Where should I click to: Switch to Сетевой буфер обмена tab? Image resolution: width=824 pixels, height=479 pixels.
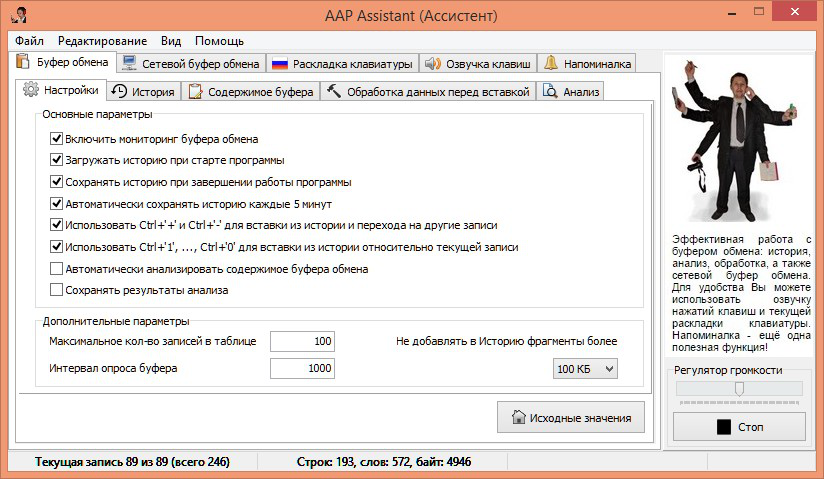point(191,63)
